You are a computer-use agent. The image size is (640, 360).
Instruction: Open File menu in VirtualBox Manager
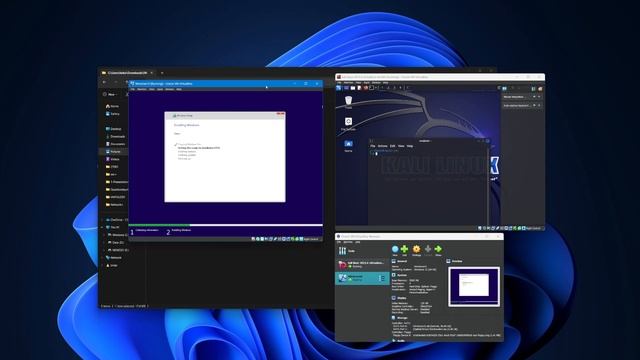coord(339,242)
